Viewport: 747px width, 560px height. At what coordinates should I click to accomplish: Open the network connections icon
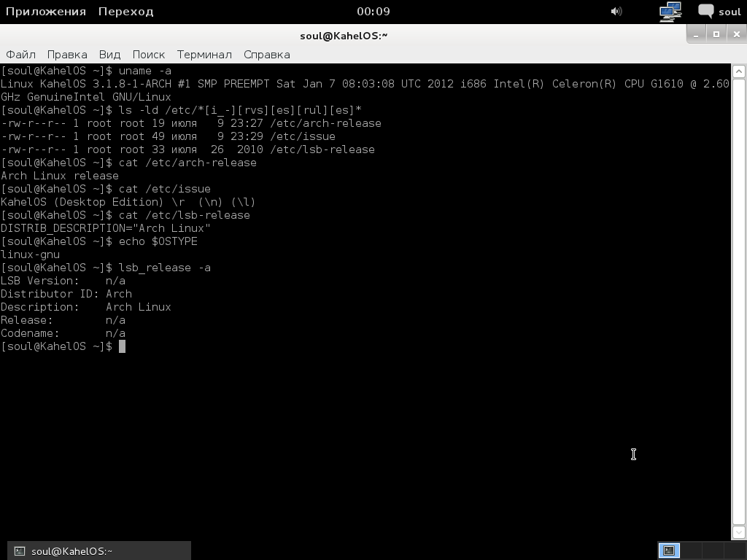(670, 12)
